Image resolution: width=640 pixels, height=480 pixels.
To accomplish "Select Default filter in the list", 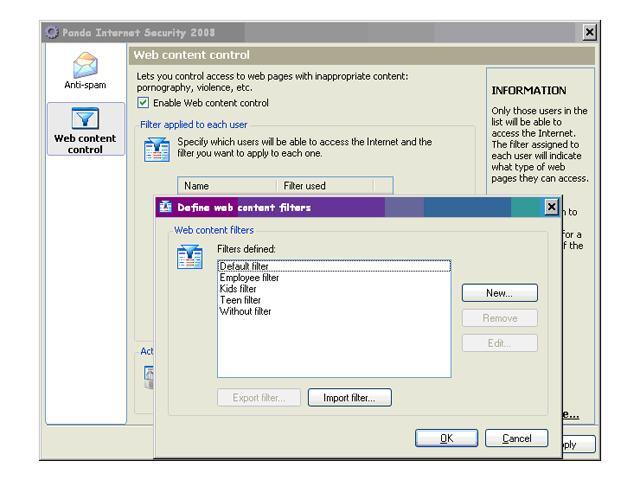I will point(334,266).
